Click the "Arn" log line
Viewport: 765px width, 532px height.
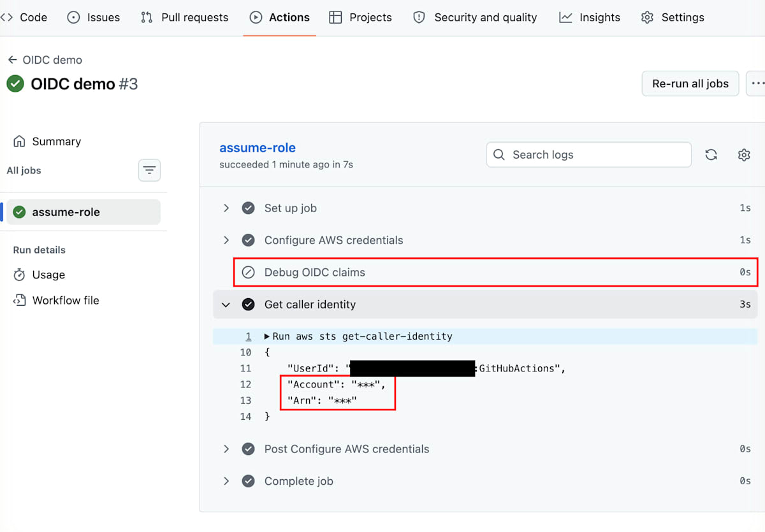pos(322,401)
